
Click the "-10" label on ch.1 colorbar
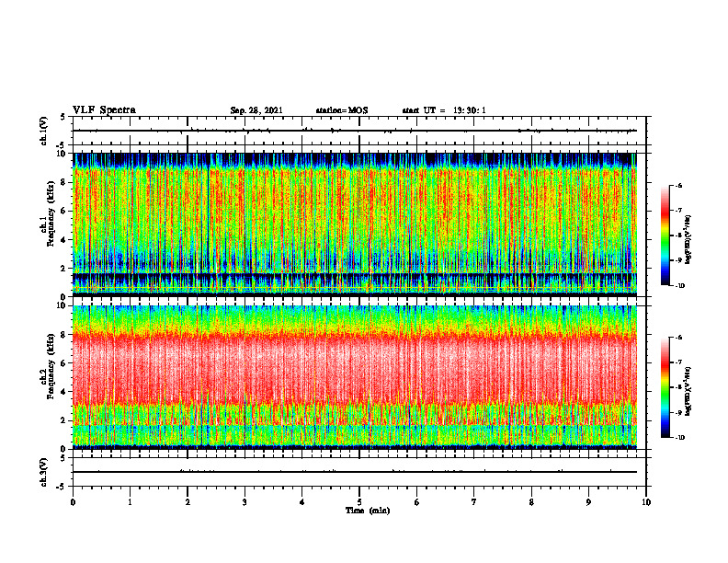[x=679, y=286]
